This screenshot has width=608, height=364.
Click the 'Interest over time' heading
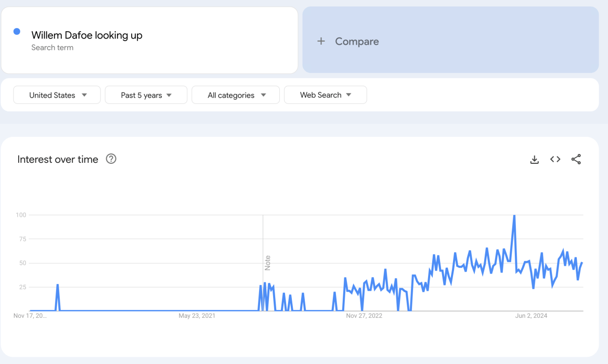(58, 160)
